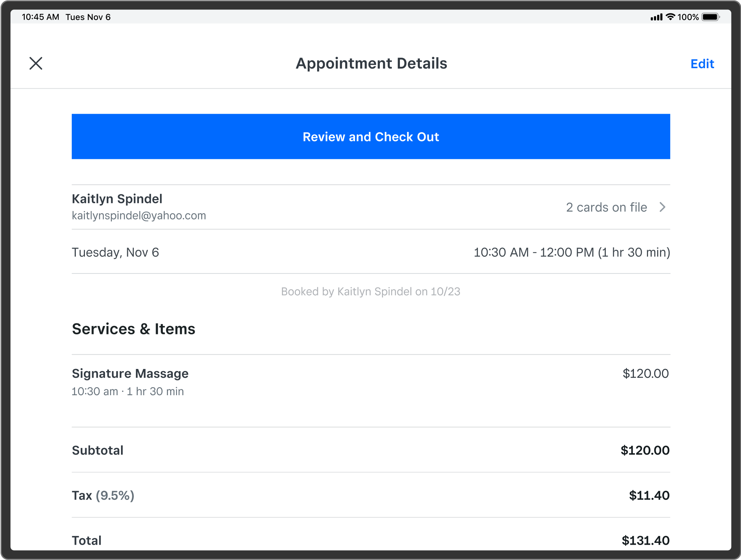Tap the chevron next to cards on file
Image resolution: width=741 pixels, height=560 pixels.
[x=663, y=207]
